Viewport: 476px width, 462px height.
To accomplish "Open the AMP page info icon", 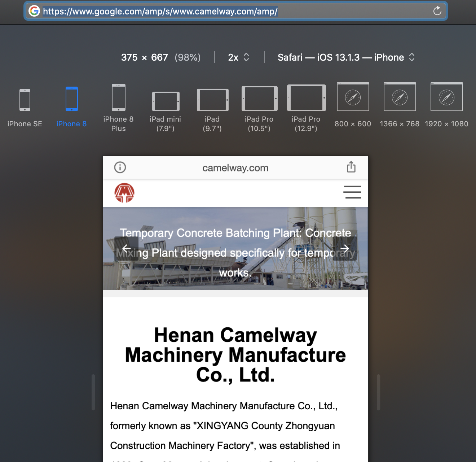I will 120,167.
